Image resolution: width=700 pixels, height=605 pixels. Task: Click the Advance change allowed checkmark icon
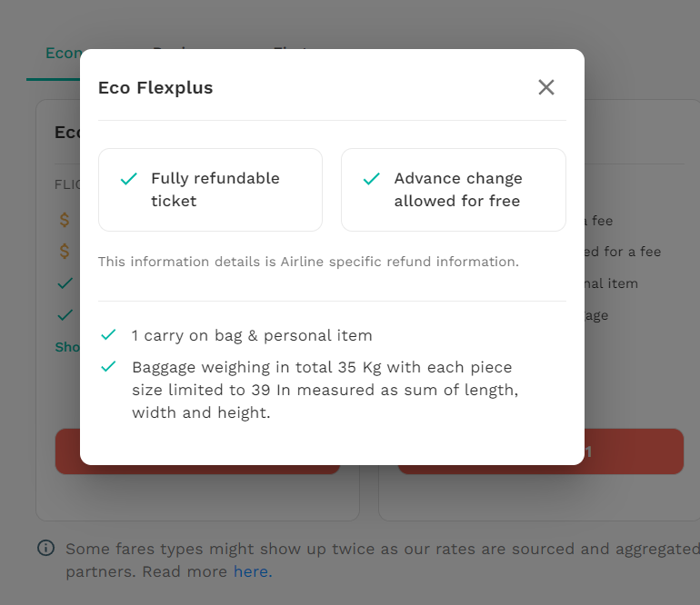click(x=372, y=179)
